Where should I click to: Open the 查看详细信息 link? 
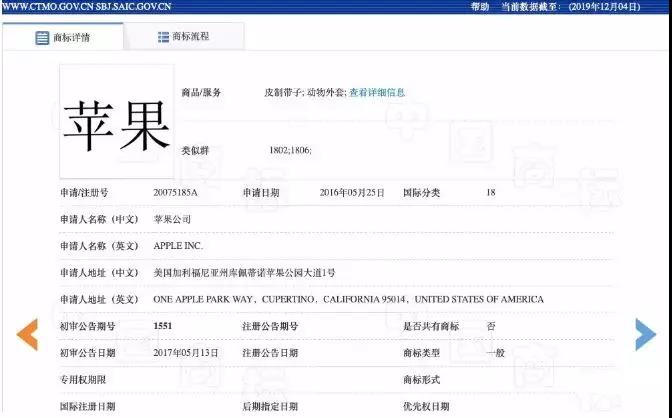[377, 93]
